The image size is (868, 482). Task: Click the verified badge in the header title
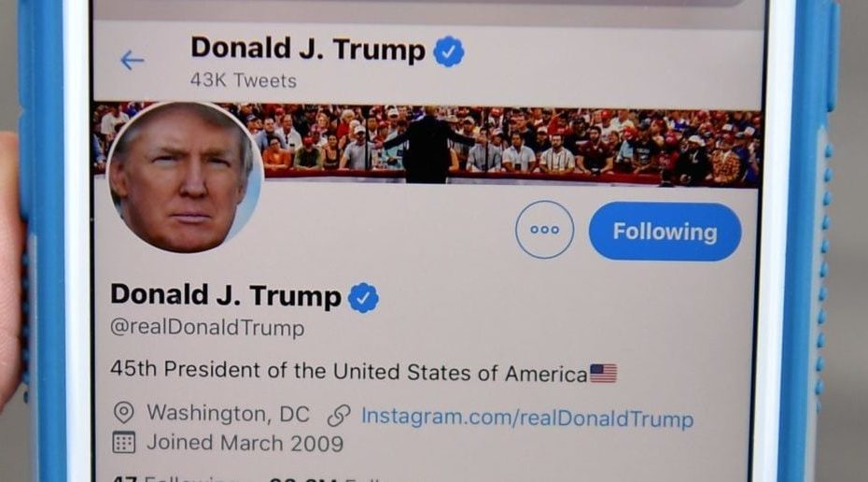pyautogui.click(x=448, y=51)
